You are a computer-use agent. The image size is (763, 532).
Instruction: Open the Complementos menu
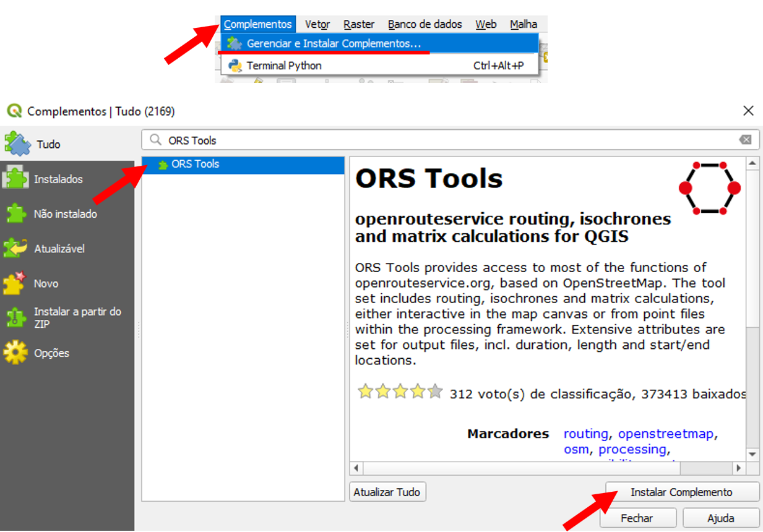(x=257, y=25)
